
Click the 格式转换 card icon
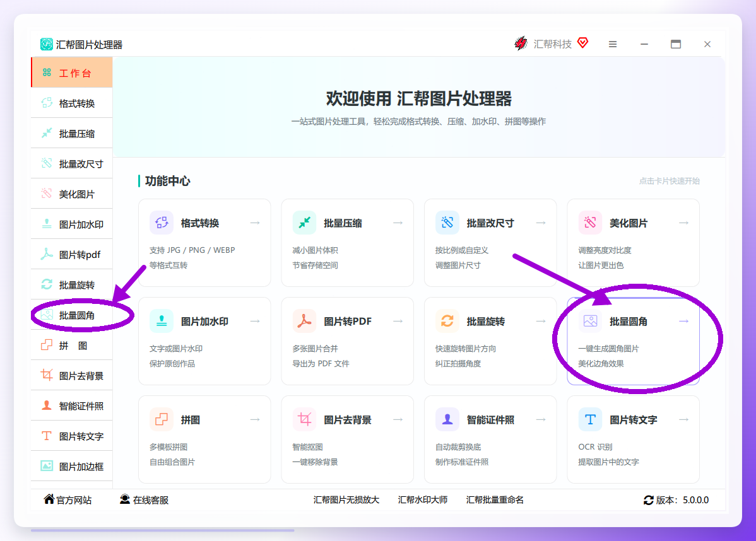(x=162, y=223)
